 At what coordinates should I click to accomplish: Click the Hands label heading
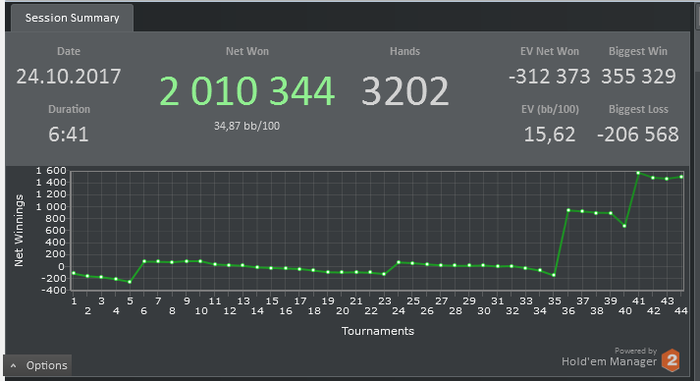coord(405,51)
